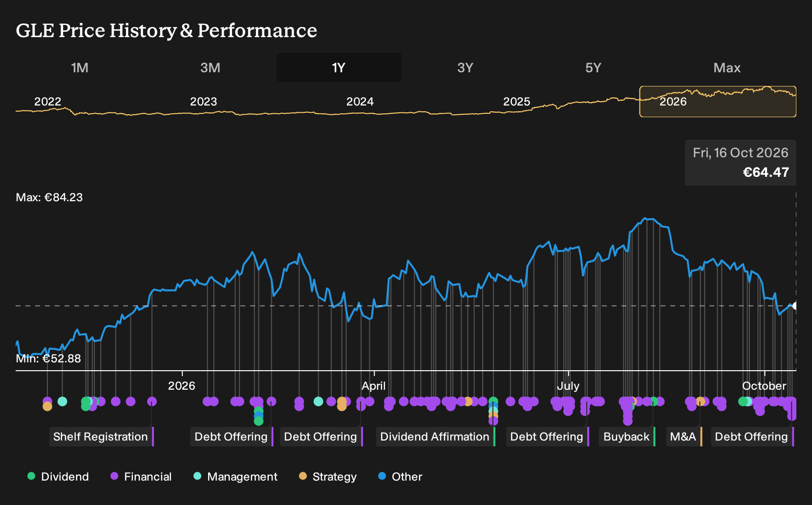Toggle the Dividend legend filter
Screen dimensions: 812x505
coord(58,477)
